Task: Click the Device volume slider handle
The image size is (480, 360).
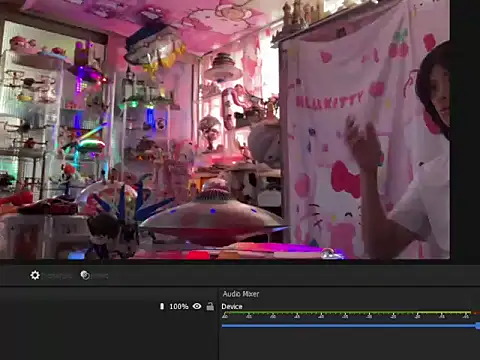Action: click(x=478, y=326)
